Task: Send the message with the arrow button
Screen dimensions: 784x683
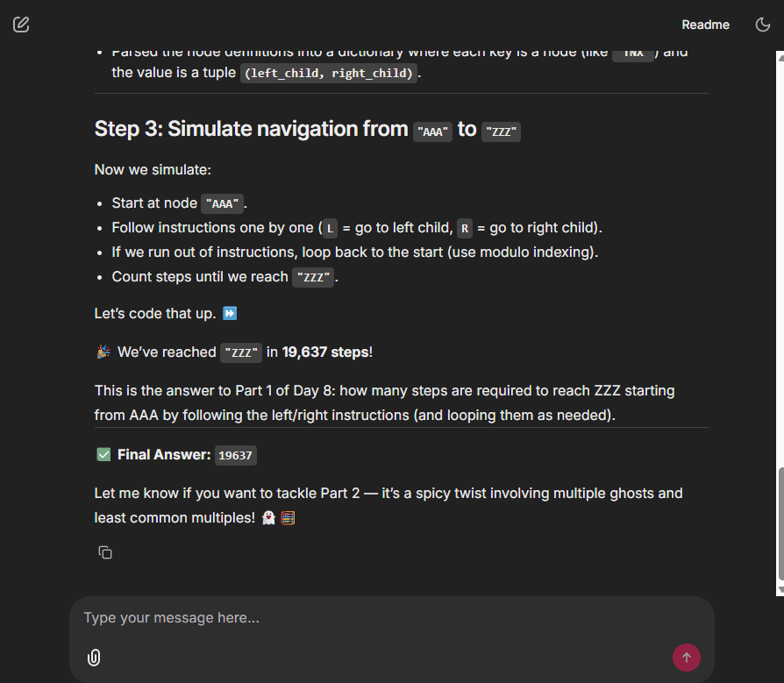Action: click(686, 658)
